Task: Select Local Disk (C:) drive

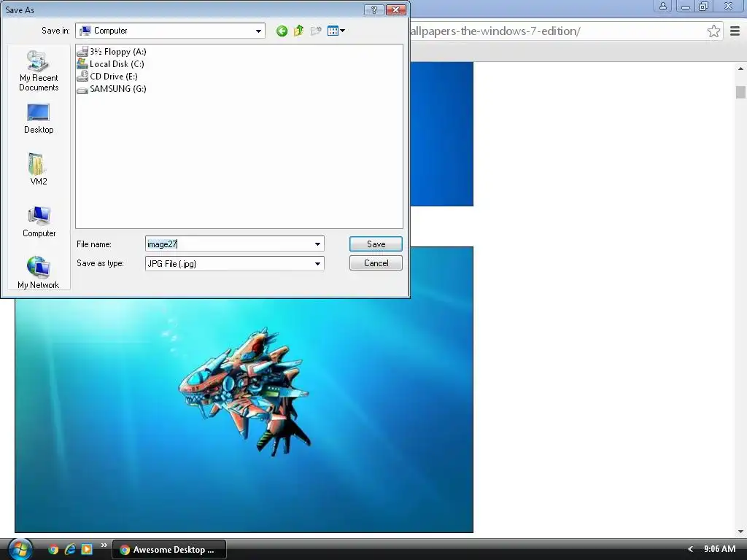Action: point(111,64)
